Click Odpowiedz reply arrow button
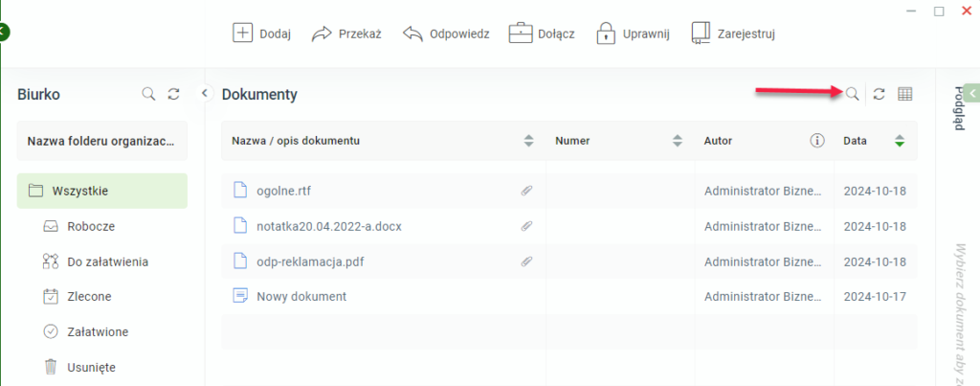Image resolution: width=980 pixels, height=386 pixels. pos(446,34)
